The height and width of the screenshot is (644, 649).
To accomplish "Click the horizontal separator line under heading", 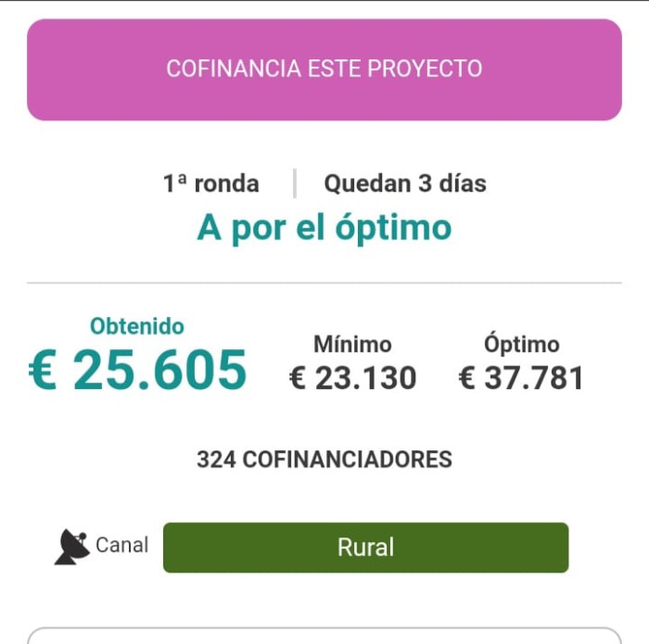I will (x=324, y=283).
